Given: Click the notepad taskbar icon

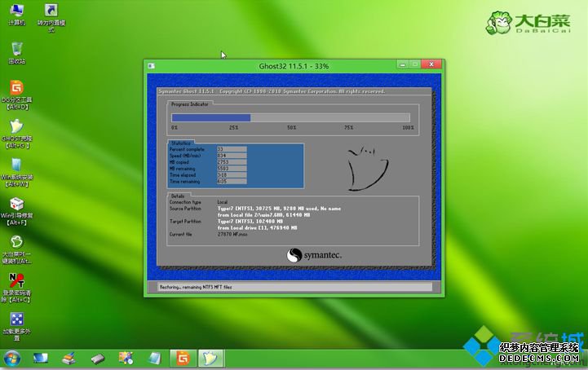Looking at the screenshot, I should pyautogui.click(x=154, y=359).
